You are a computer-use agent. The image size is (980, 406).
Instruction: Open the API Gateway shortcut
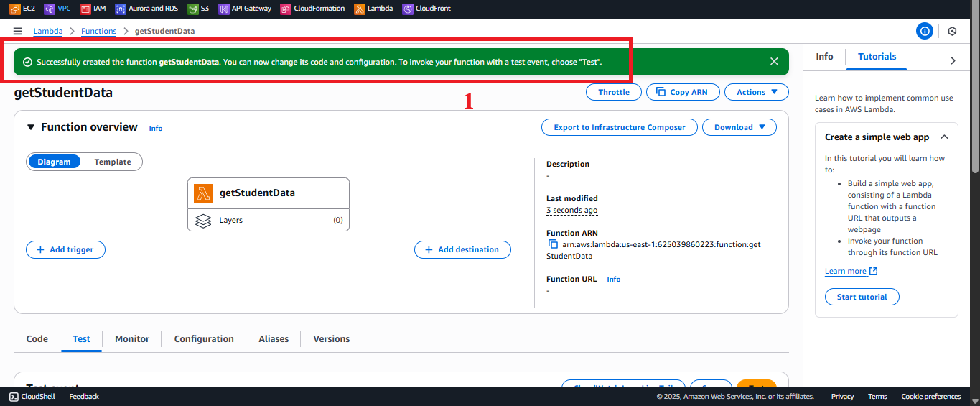[x=246, y=9]
